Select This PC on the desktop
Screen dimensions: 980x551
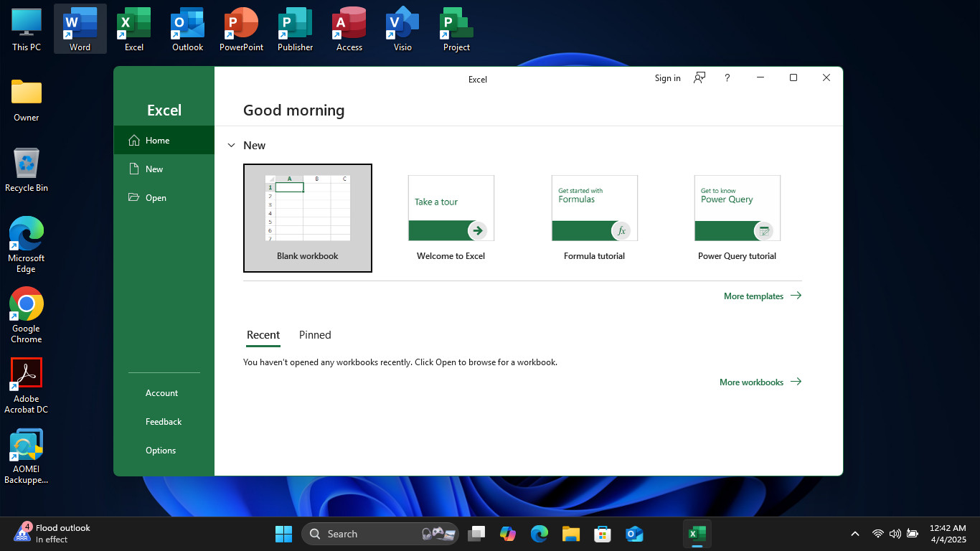(27, 29)
